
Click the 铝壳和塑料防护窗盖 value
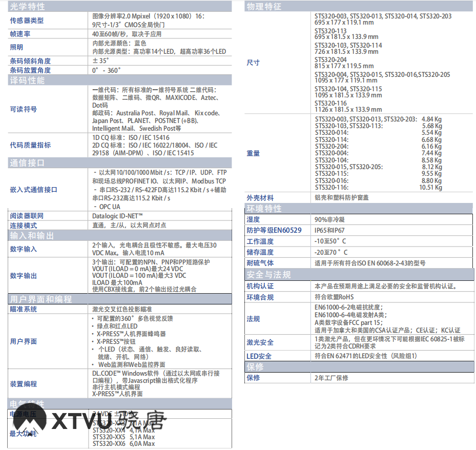pyautogui.click(x=342, y=198)
